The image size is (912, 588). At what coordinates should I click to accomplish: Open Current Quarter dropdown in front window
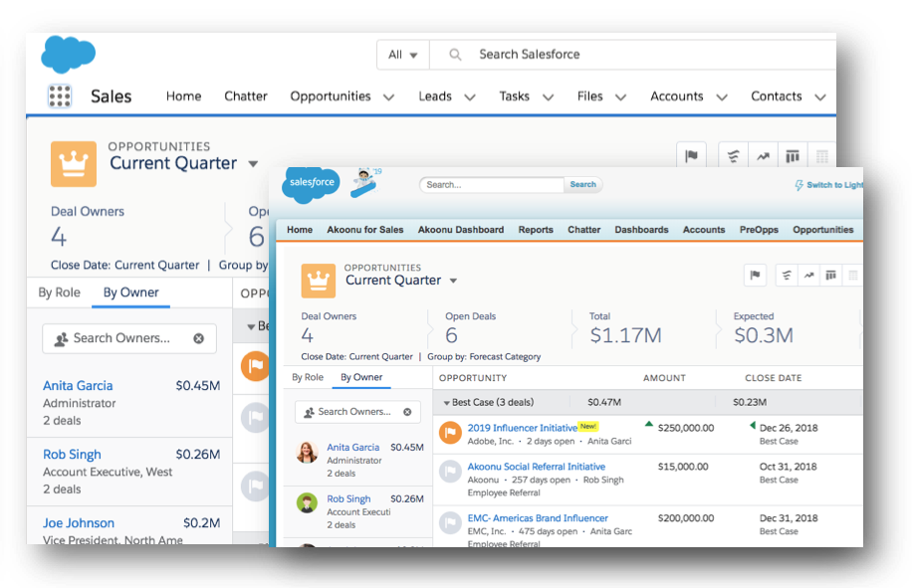pyautogui.click(x=453, y=281)
